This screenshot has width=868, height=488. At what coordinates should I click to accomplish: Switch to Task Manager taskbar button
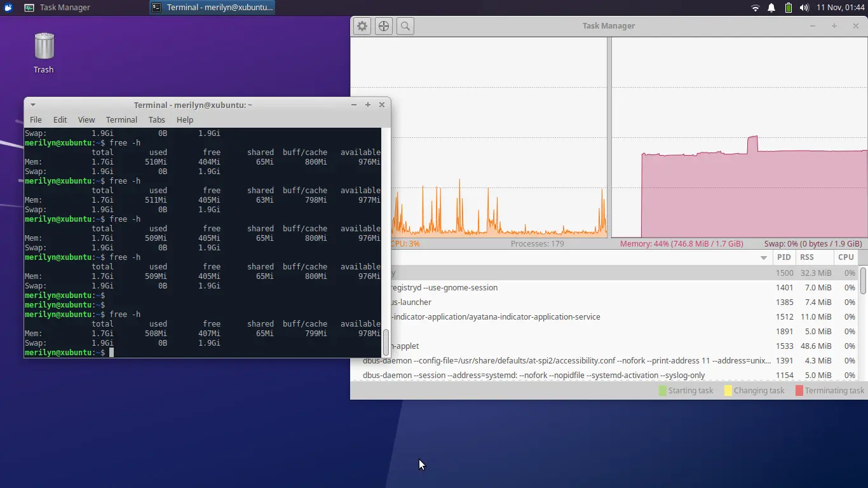click(57, 8)
